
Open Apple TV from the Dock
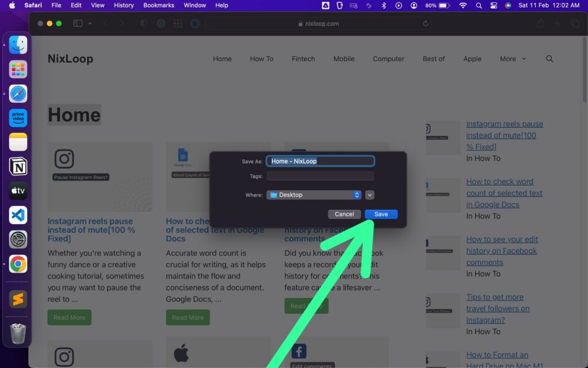click(x=18, y=191)
